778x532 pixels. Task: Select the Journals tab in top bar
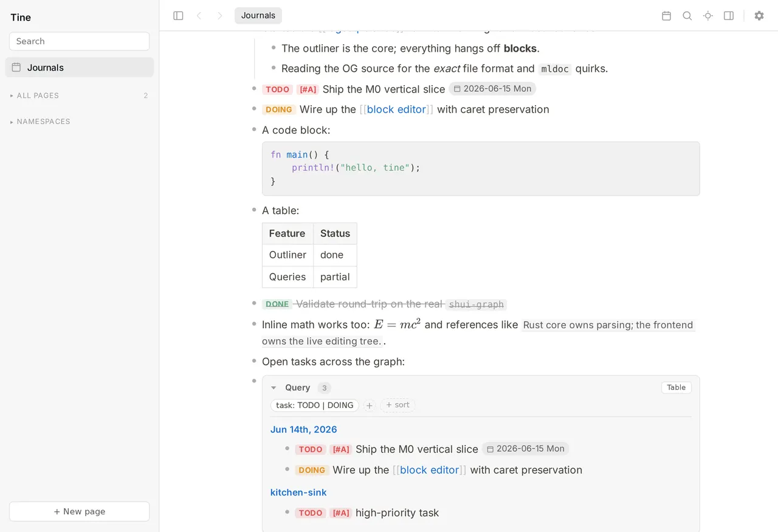258,16
